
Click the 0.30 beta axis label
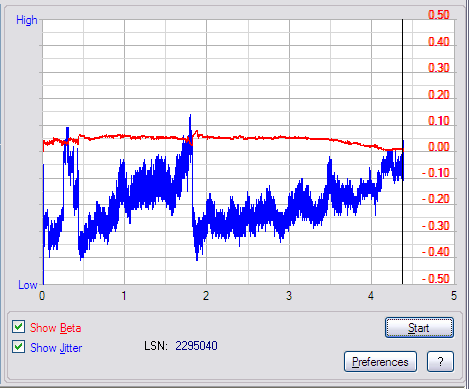[439, 68]
